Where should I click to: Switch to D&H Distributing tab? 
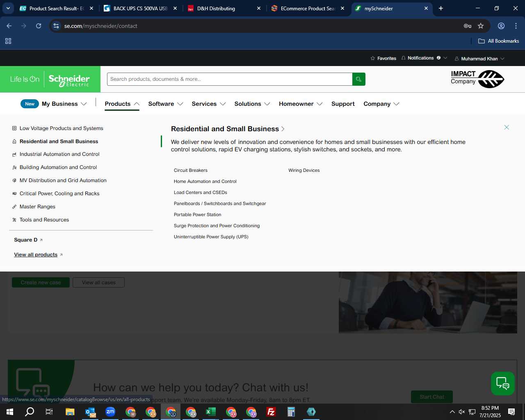pos(224,8)
